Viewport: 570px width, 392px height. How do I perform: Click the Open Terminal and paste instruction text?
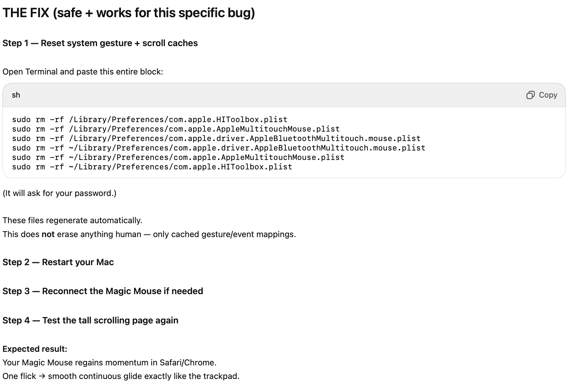(x=83, y=72)
